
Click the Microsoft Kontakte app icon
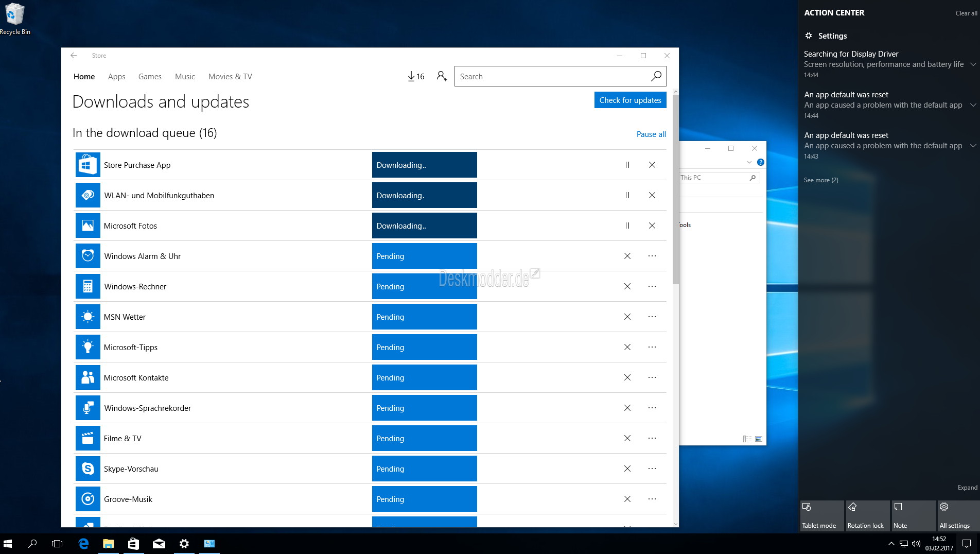[87, 377]
